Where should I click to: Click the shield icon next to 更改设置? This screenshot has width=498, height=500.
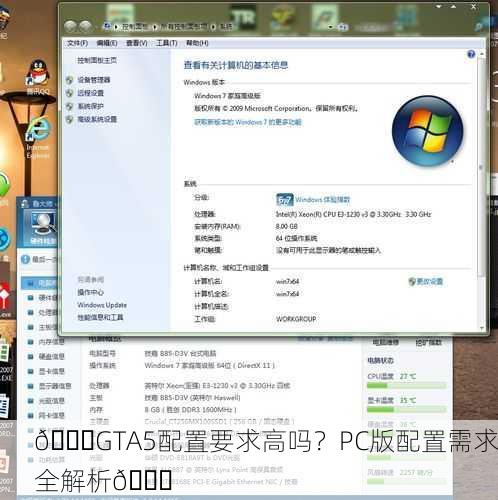[x=412, y=282]
